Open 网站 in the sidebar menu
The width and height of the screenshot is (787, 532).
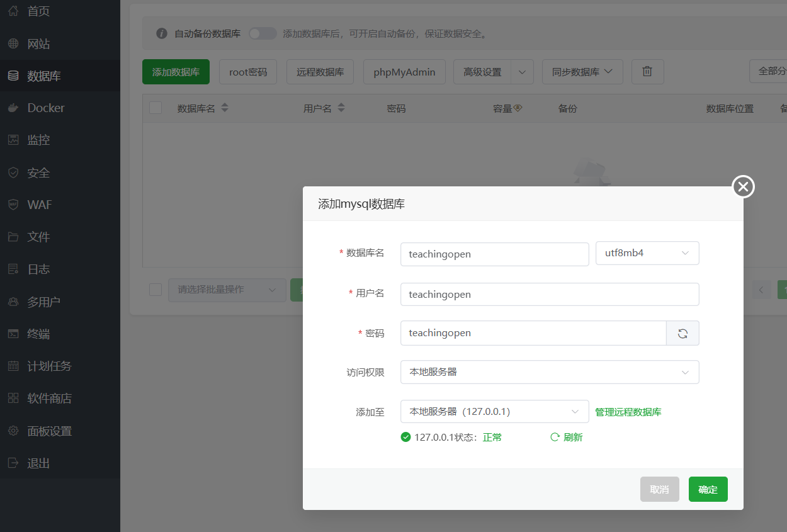coord(38,44)
